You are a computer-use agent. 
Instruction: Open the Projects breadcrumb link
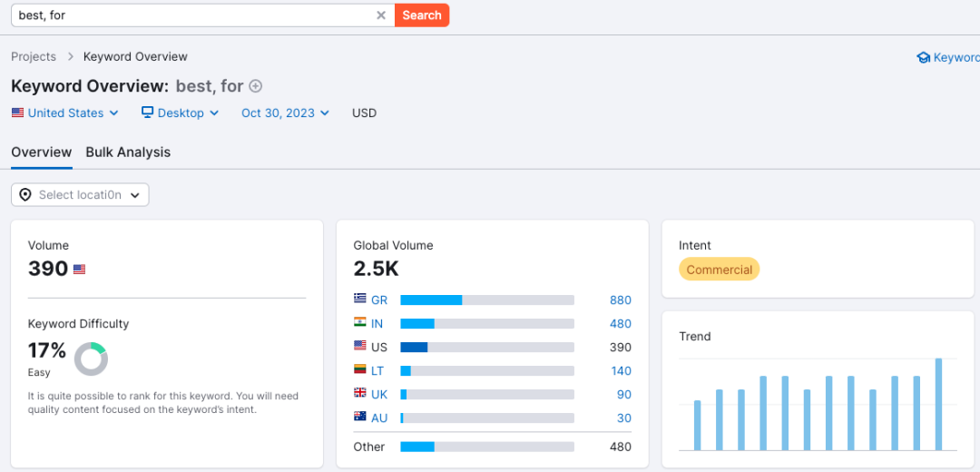tap(34, 57)
